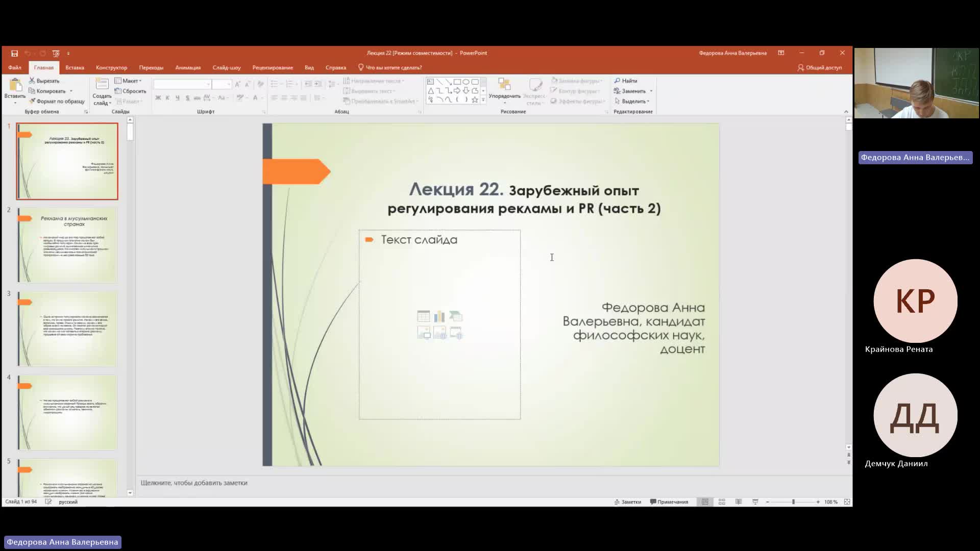Switch to the Вид tab
Viewport: 980px width, 551px height.
[309, 67]
